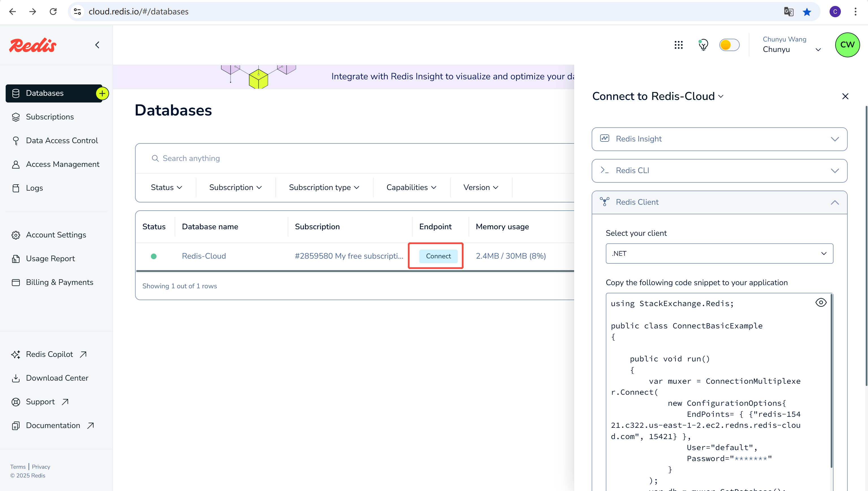Open the Status filter dropdown
Image resolution: width=868 pixels, height=491 pixels.
[166, 187]
